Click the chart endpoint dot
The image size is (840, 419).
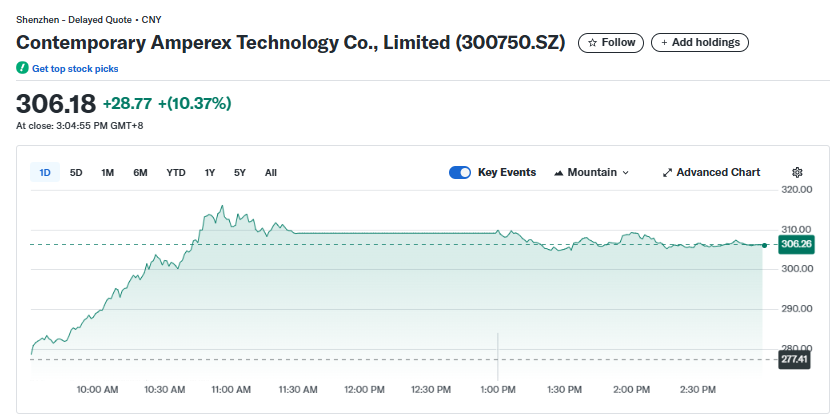tap(764, 245)
